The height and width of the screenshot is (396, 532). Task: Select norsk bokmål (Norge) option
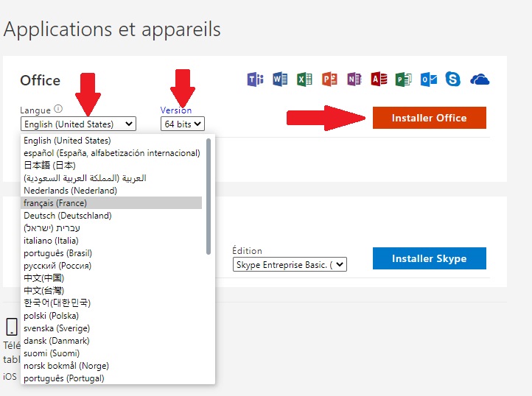click(113, 366)
